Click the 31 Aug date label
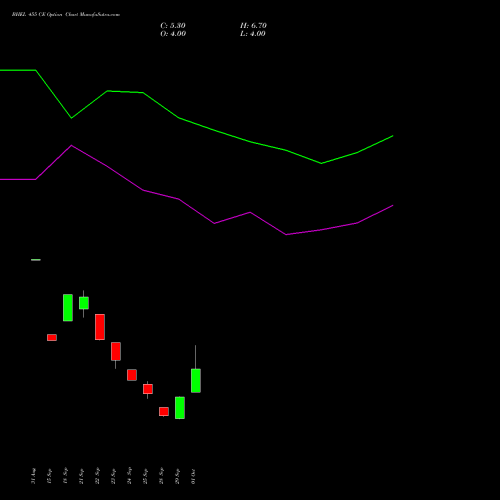Screen dimensions: 500x500 33,476
